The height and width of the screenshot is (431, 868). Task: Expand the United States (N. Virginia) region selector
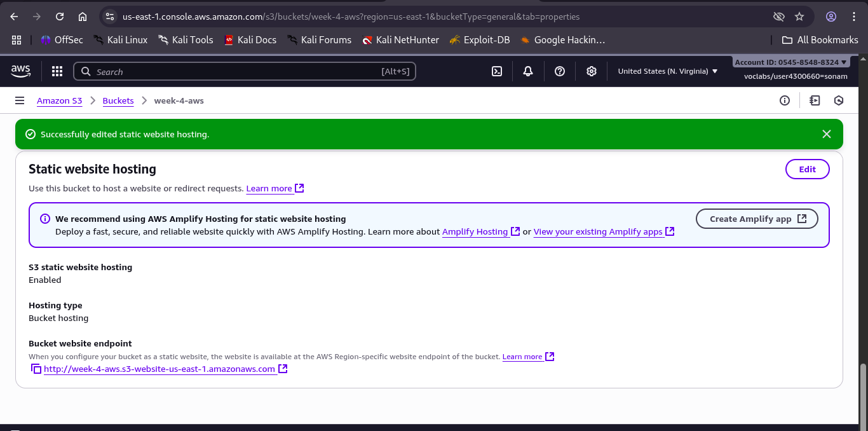(x=668, y=71)
